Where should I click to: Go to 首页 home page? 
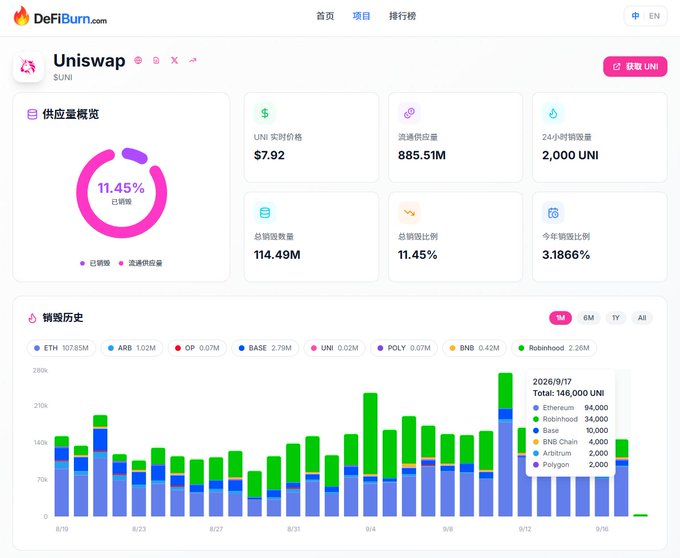325,16
